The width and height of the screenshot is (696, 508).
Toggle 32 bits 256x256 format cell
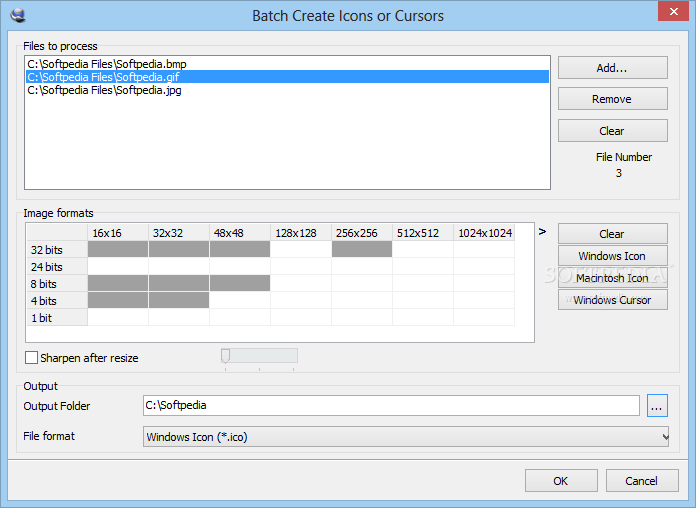362,249
